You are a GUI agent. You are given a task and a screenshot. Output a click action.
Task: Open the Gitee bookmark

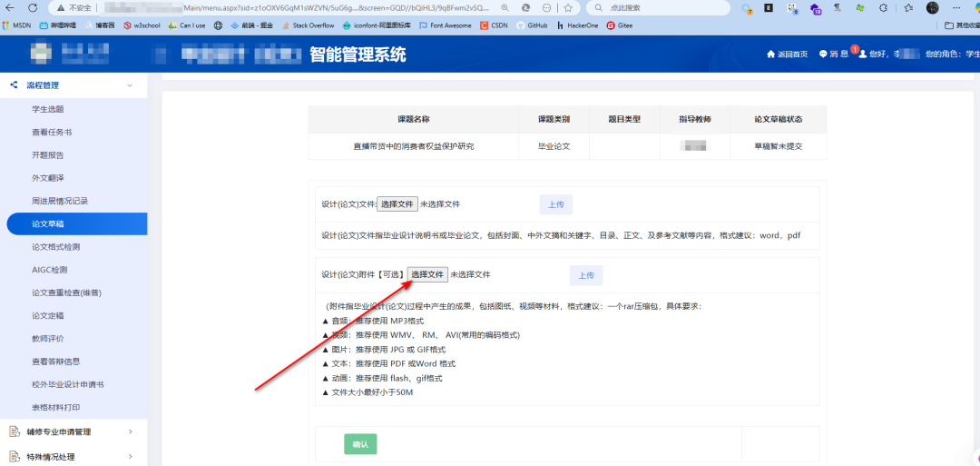click(620, 25)
